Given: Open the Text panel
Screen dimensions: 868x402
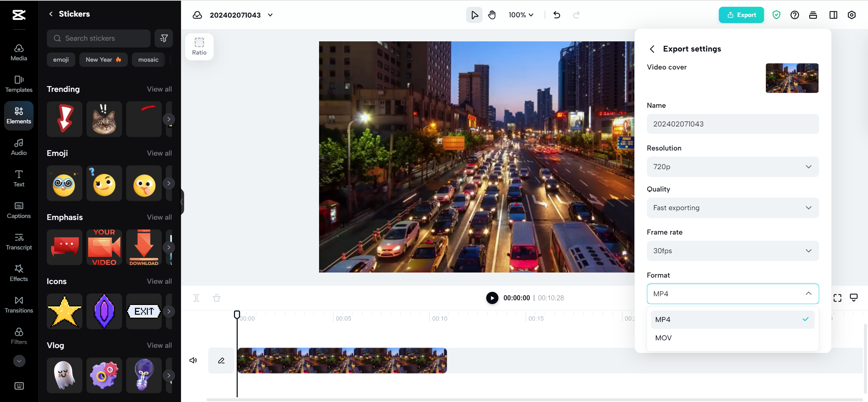Looking at the screenshot, I should click(19, 178).
